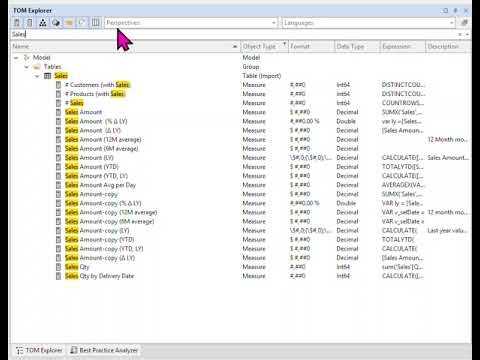Click measure icon of # Products (with Sales)
480x360 pixels.
(x=58, y=94)
